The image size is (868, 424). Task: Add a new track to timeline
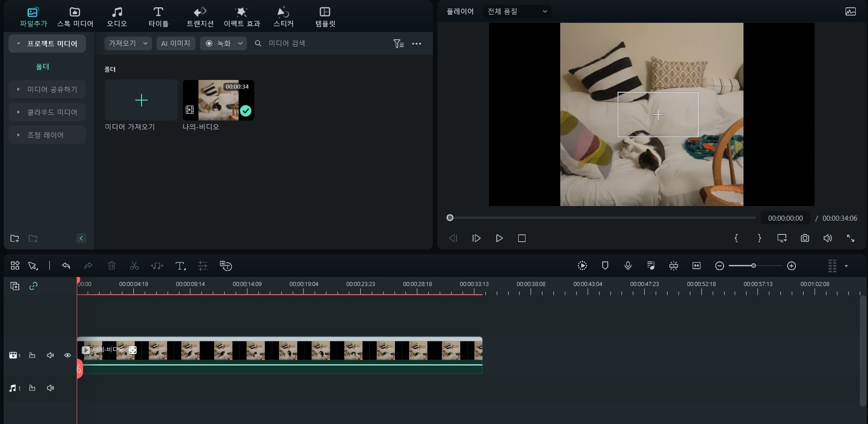(15, 286)
